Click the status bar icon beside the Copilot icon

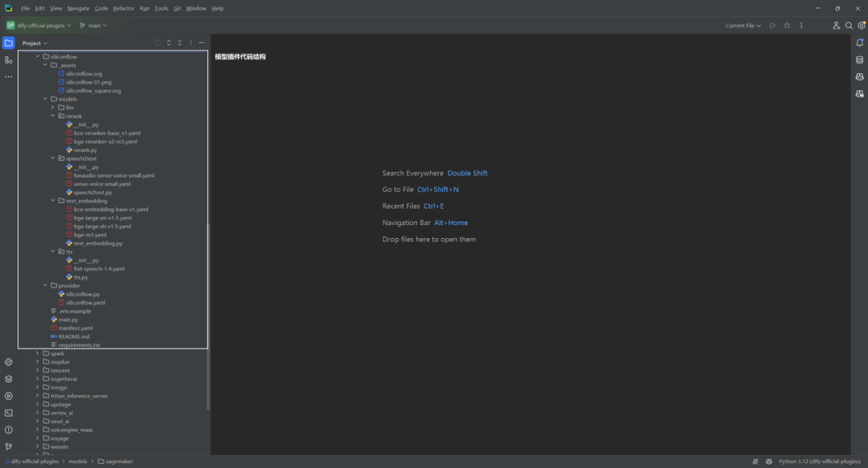(x=755, y=462)
